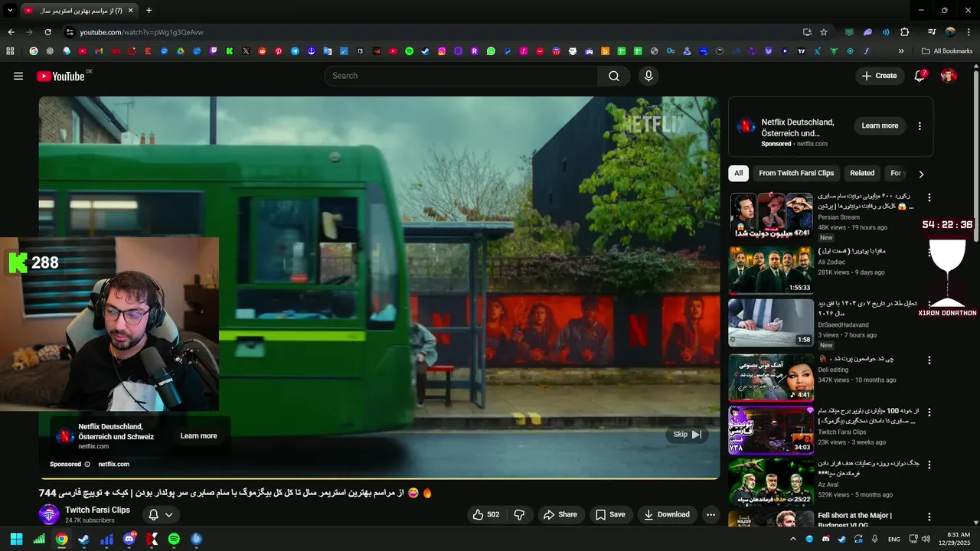Open Spotify from Windows taskbar

click(174, 539)
